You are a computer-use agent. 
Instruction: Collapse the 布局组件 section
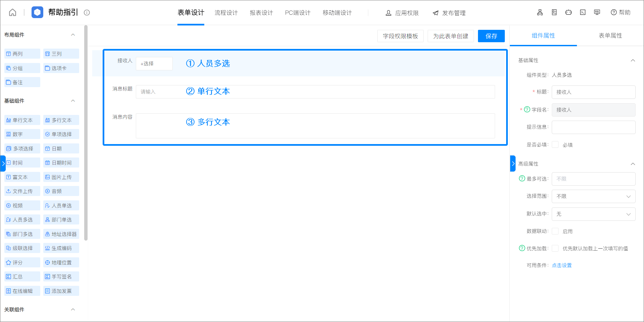[x=73, y=35]
